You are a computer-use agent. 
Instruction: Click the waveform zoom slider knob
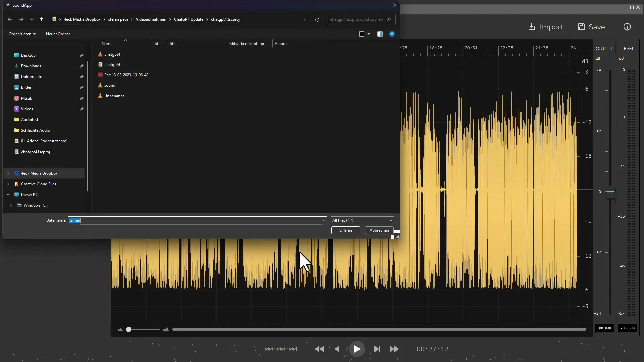[129, 330]
